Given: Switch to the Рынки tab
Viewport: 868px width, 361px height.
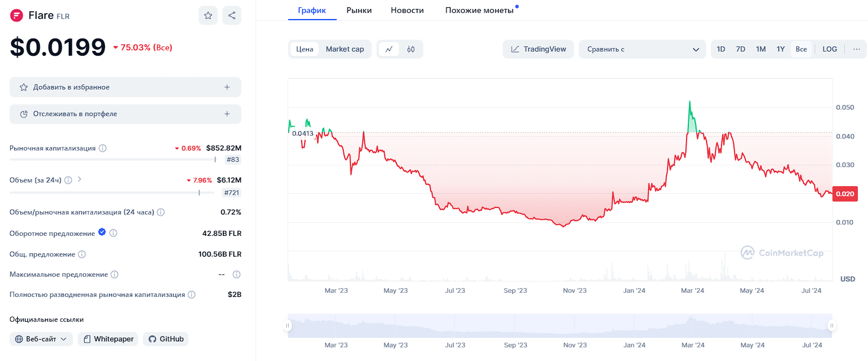Looking at the screenshot, I should coord(359,10).
